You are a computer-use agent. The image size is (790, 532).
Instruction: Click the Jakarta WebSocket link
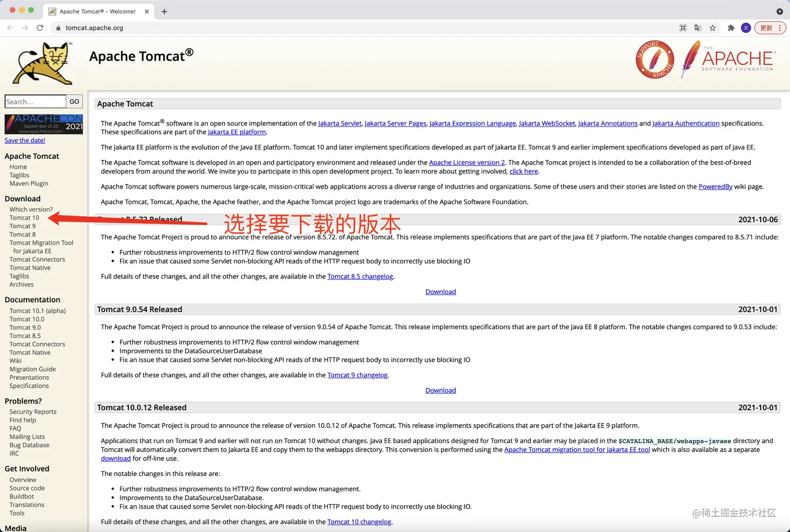pyautogui.click(x=547, y=124)
